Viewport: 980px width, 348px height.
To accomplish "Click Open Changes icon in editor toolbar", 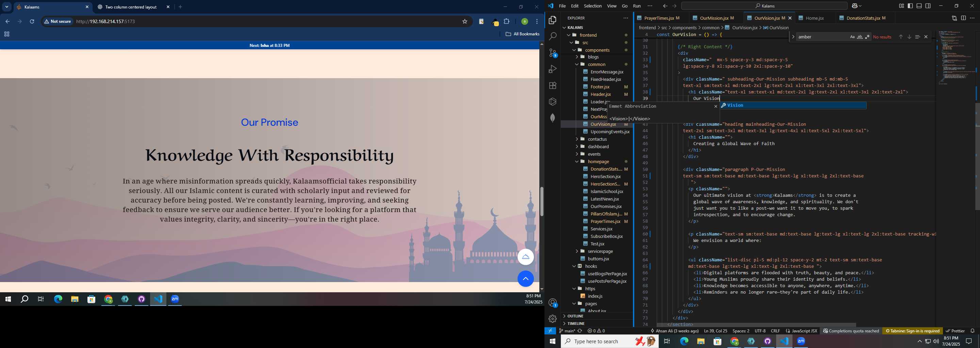I will (x=954, y=18).
